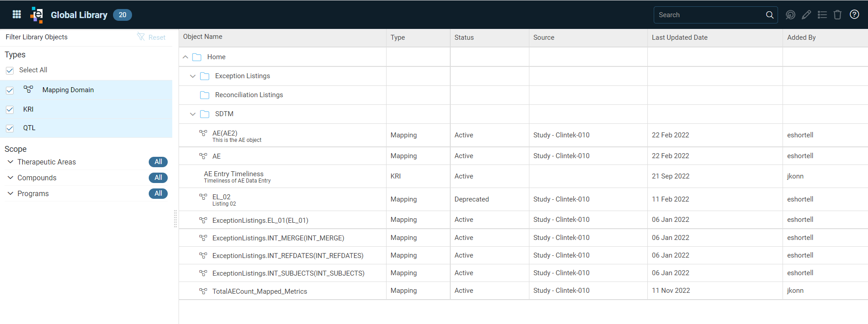Uncheck the QTL type checkbox
The width and height of the screenshot is (868, 324).
[x=9, y=128]
